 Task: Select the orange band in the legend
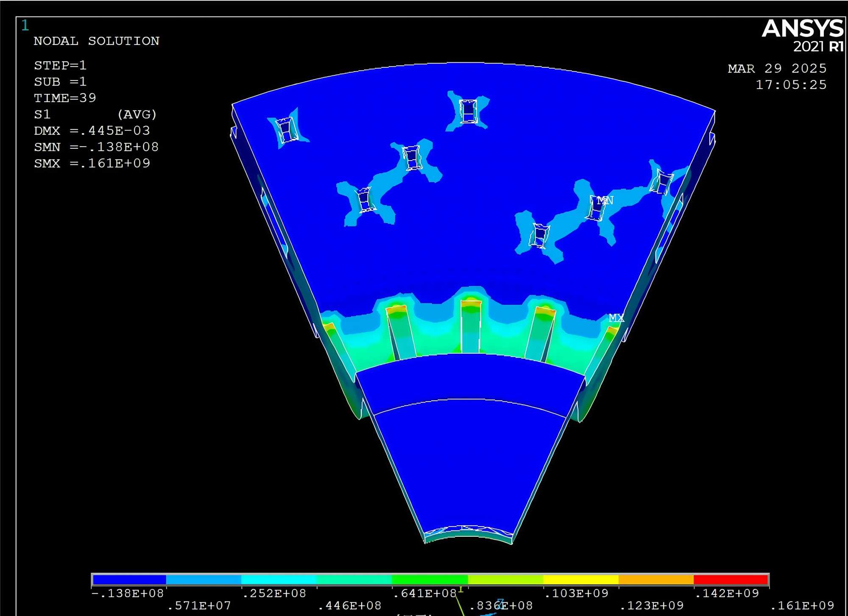coord(656,579)
